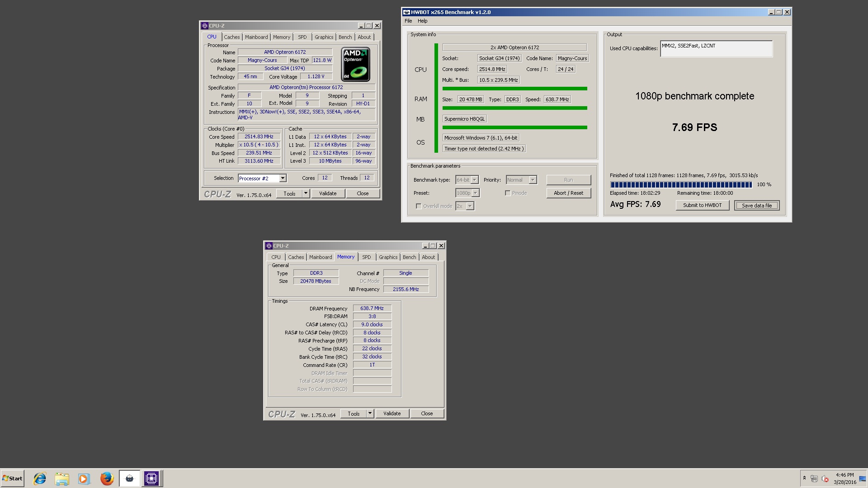
Task: Click Submit to HWBOT button
Action: [702, 205]
